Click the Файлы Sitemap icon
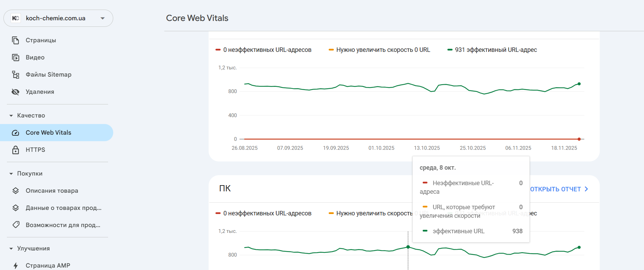Screen dimensions: 644x270 tap(15, 75)
